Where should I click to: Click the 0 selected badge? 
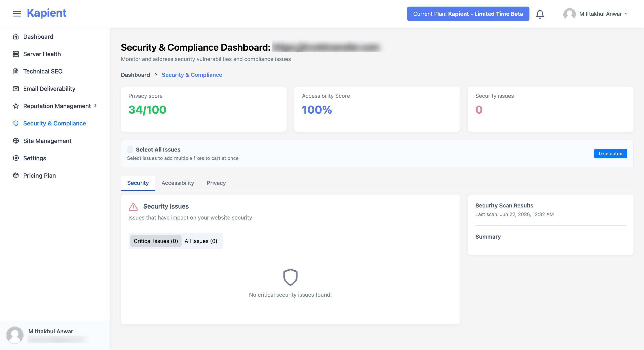click(610, 154)
